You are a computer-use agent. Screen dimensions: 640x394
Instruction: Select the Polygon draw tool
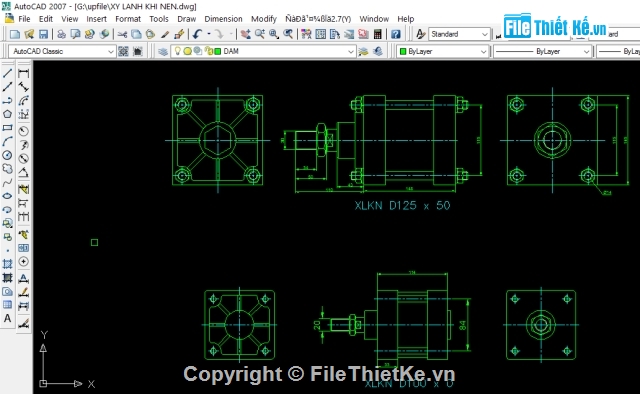click(7, 114)
